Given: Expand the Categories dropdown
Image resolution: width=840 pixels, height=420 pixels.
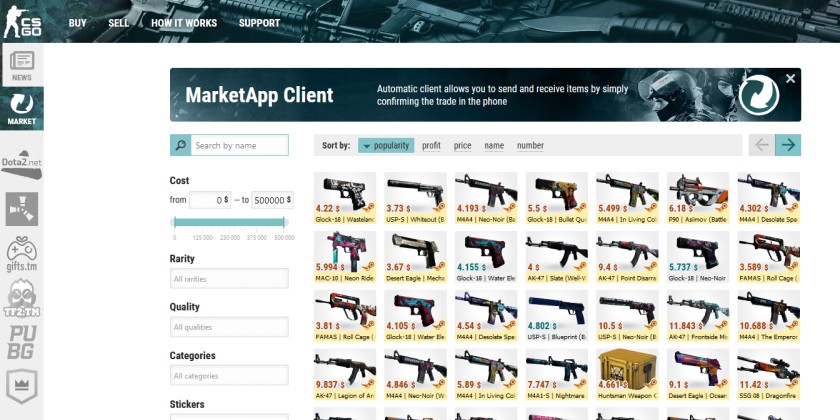Looking at the screenshot, I should coord(229,376).
